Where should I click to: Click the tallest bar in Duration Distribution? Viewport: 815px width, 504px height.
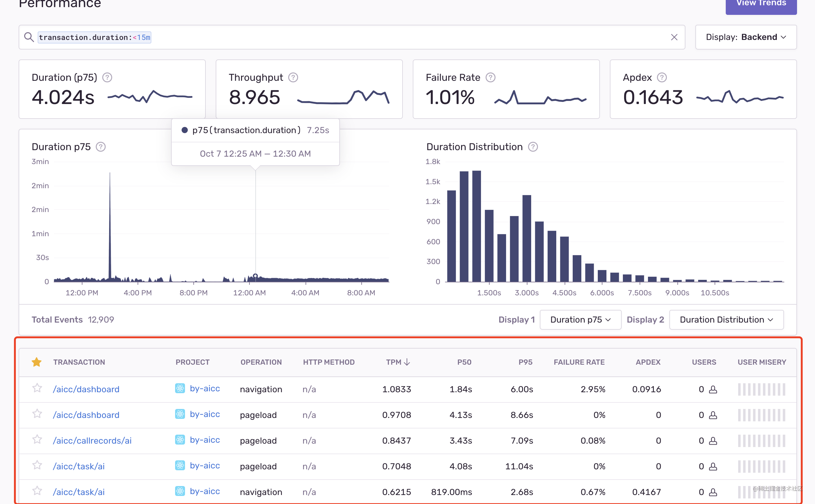click(x=476, y=226)
